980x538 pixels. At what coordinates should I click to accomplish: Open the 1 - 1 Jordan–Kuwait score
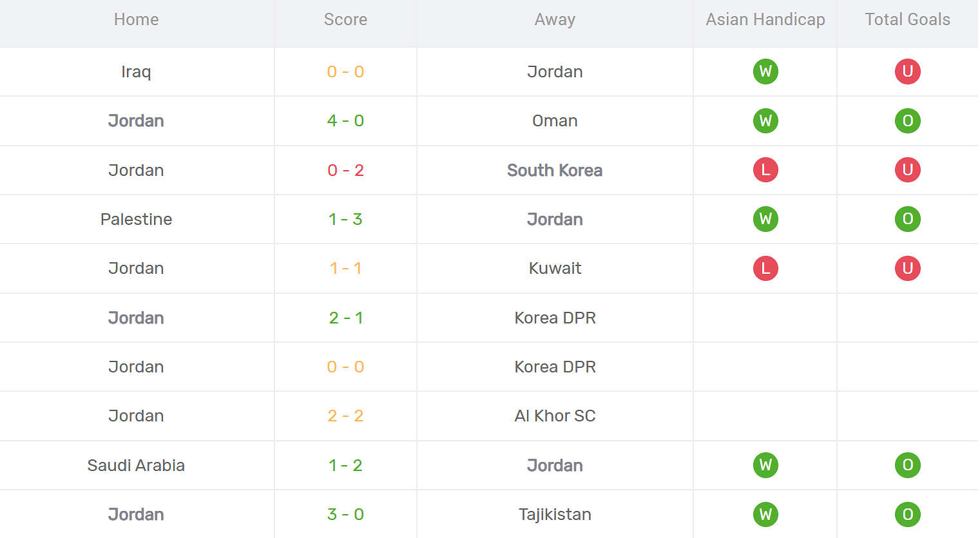[x=345, y=268]
